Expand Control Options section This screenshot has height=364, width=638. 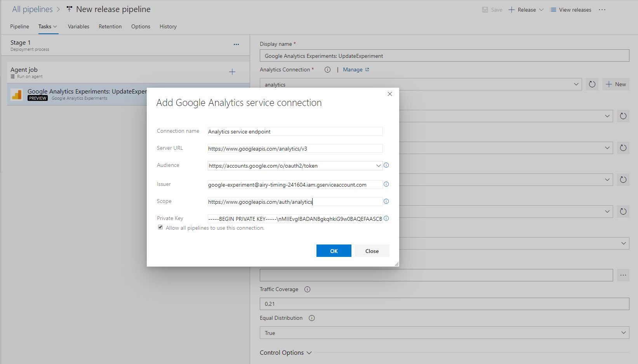286,353
